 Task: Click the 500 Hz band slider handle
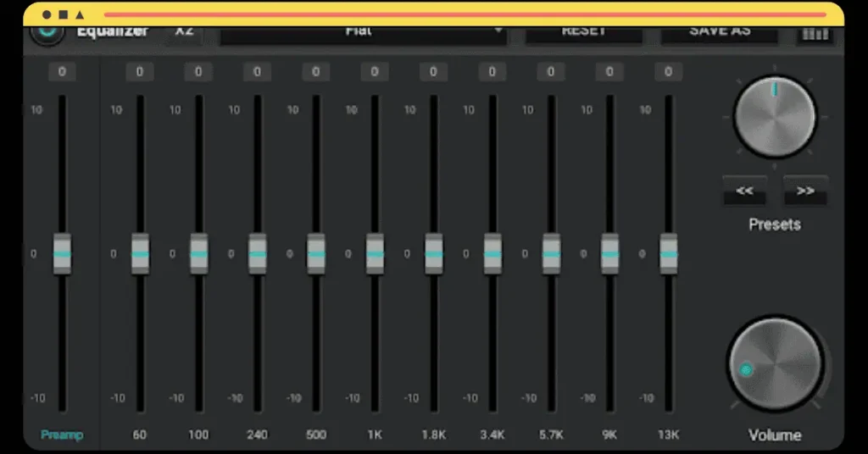pyautogui.click(x=316, y=254)
